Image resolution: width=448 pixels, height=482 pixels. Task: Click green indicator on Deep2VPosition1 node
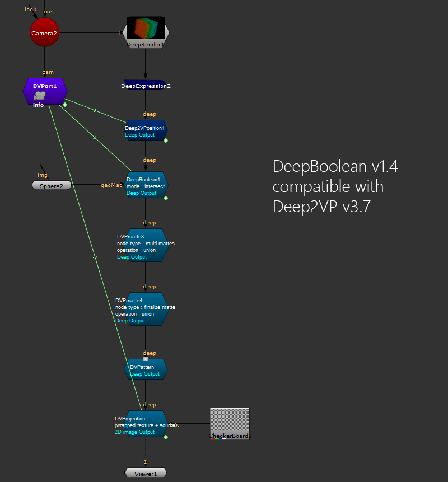[x=166, y=141]
